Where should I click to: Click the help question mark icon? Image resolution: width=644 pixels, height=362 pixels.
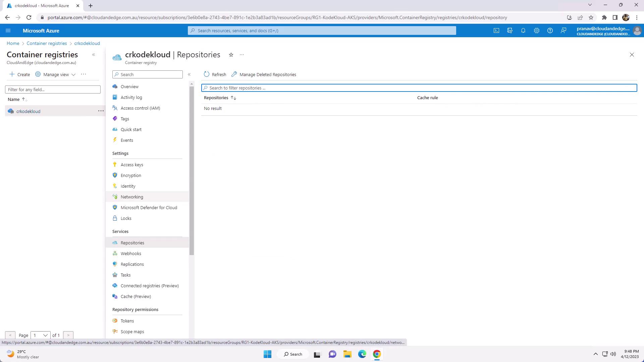550,31
